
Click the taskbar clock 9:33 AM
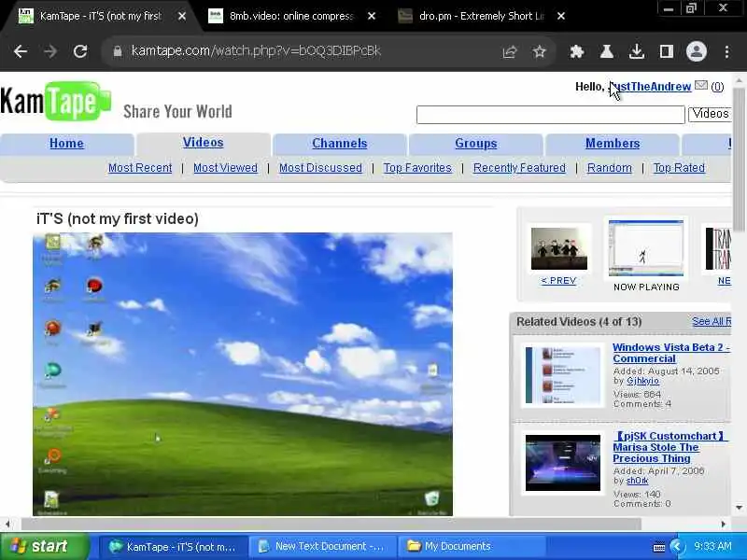(712, 546)
